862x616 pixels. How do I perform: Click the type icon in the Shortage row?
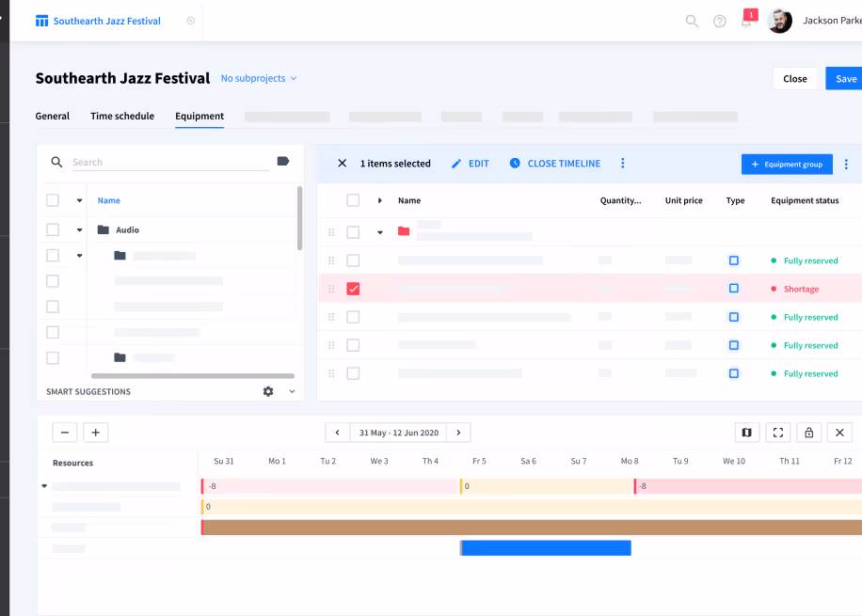[x=733, y=289]
